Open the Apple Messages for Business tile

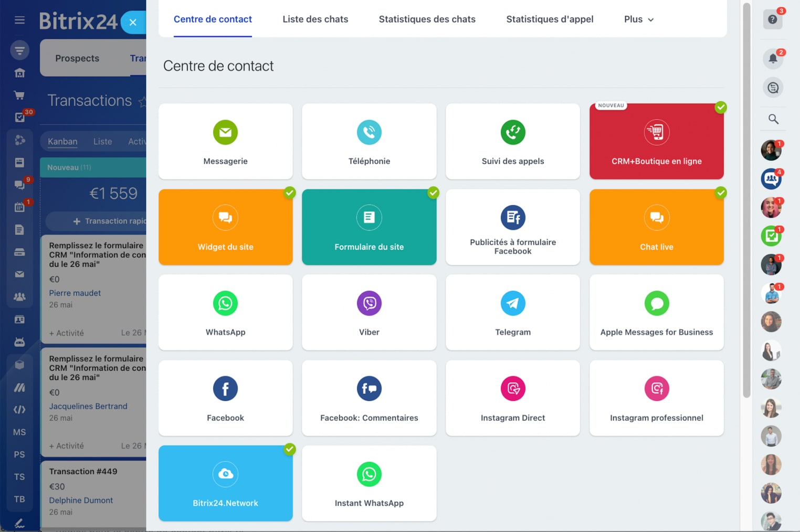(656, 313)
